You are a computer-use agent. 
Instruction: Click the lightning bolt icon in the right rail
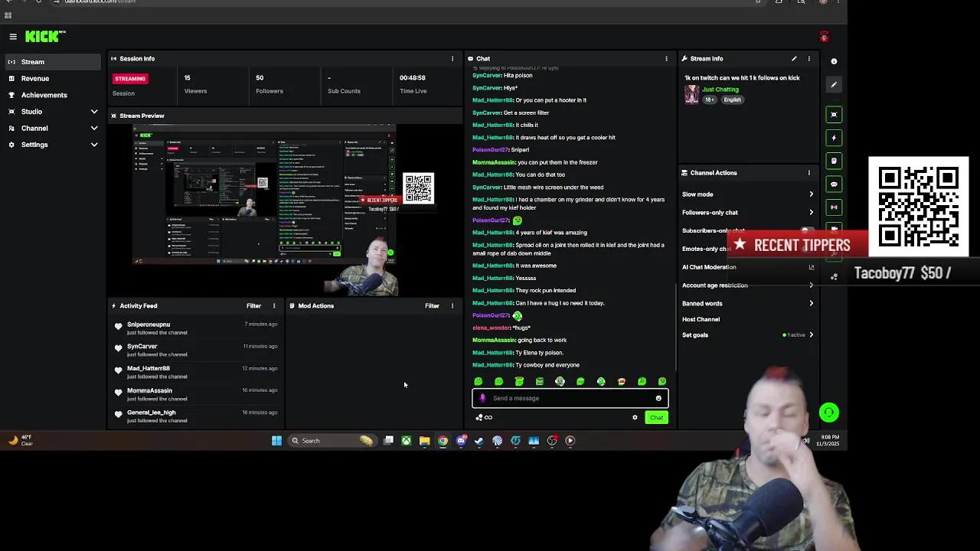pos(834,138)
